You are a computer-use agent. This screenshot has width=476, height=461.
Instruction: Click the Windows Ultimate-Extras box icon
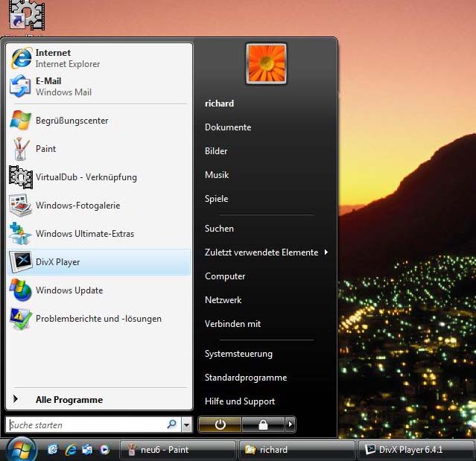pos(19,233)
